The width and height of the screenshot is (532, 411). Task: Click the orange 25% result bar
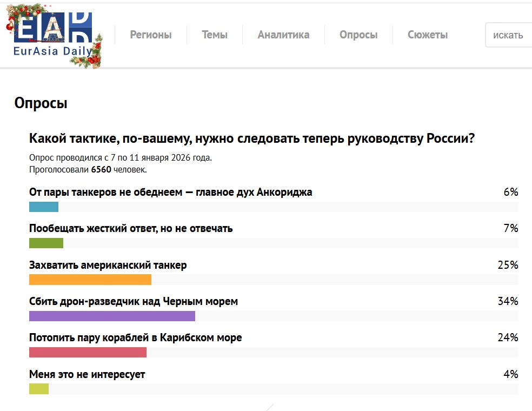tap(90, 280)
